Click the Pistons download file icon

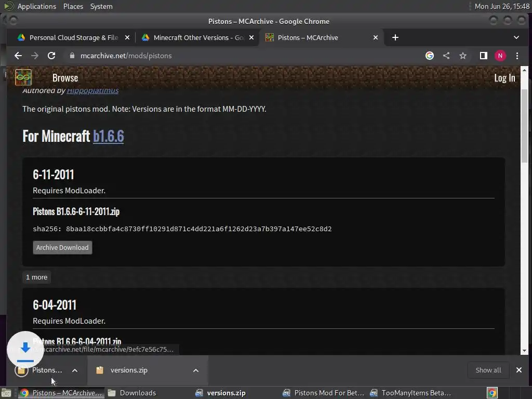click(x=21, y=370)
